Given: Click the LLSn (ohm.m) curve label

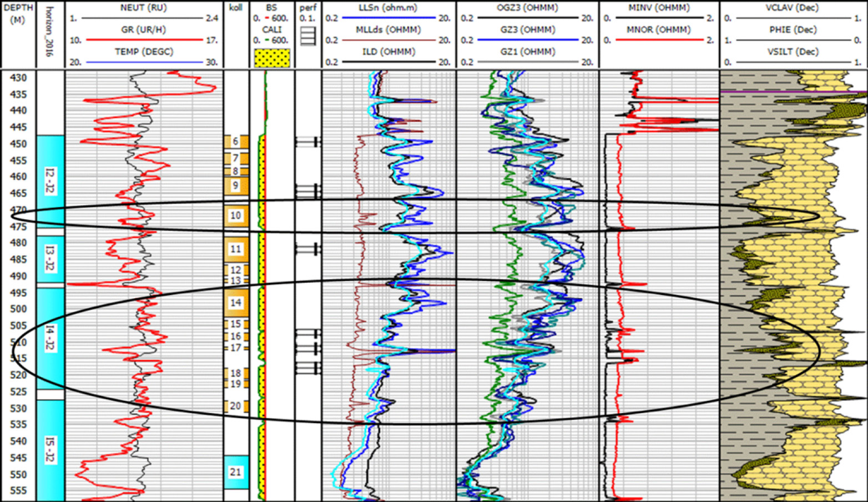Looking at the screenshot, I should point(388,8).
